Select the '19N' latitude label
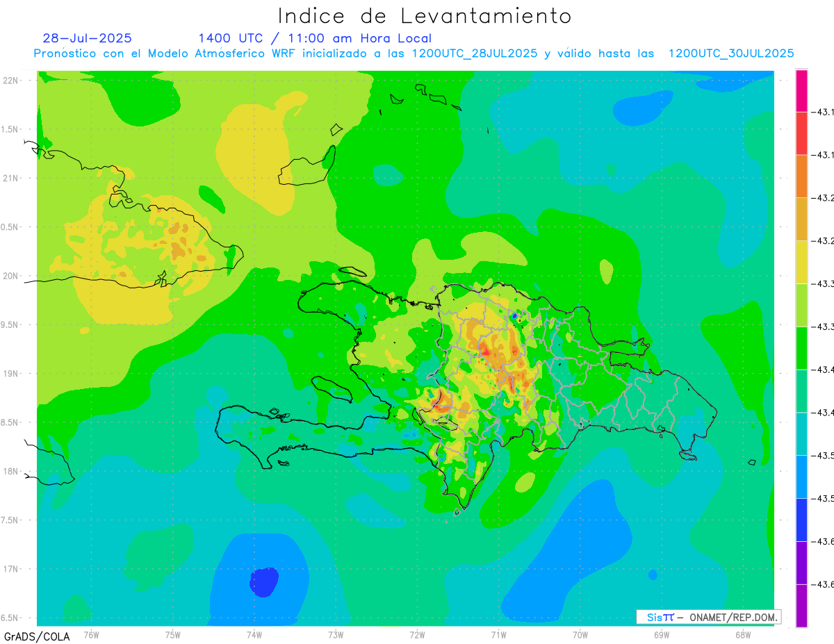The width and height of the screenshot is (834, 644). (x=10, y=373)
